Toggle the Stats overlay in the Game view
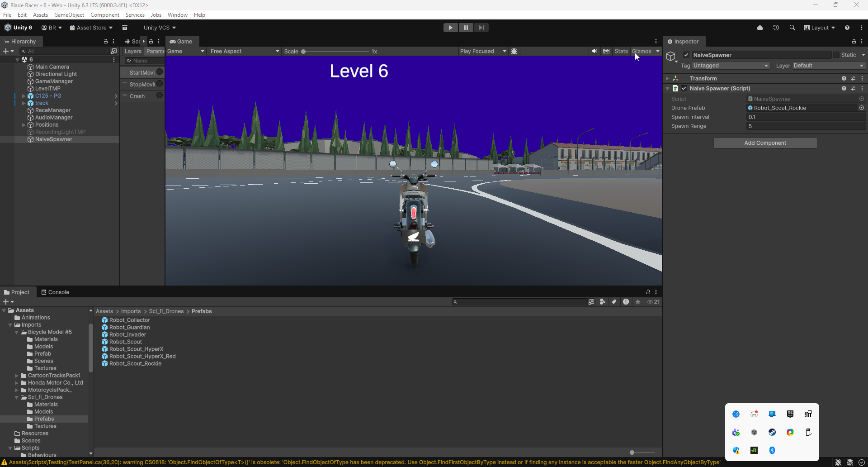 (x=621, y=51)
